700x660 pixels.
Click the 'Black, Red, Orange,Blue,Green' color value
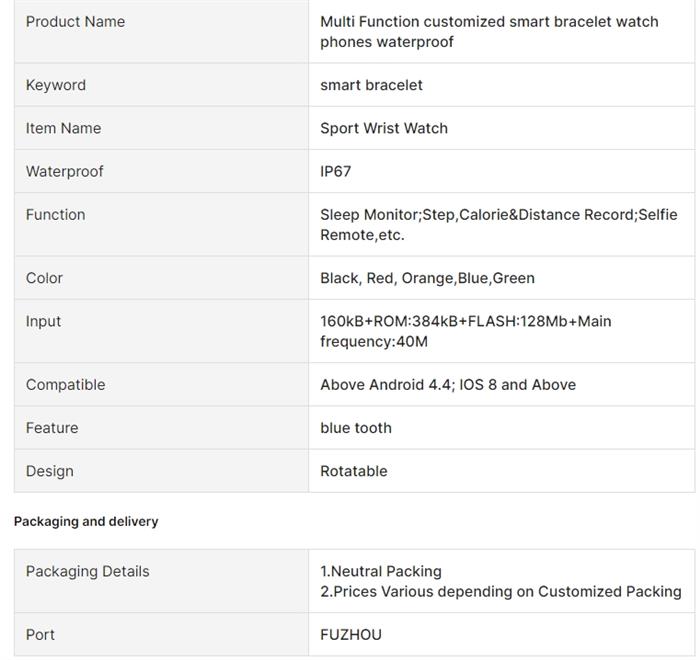click(427, 278)
